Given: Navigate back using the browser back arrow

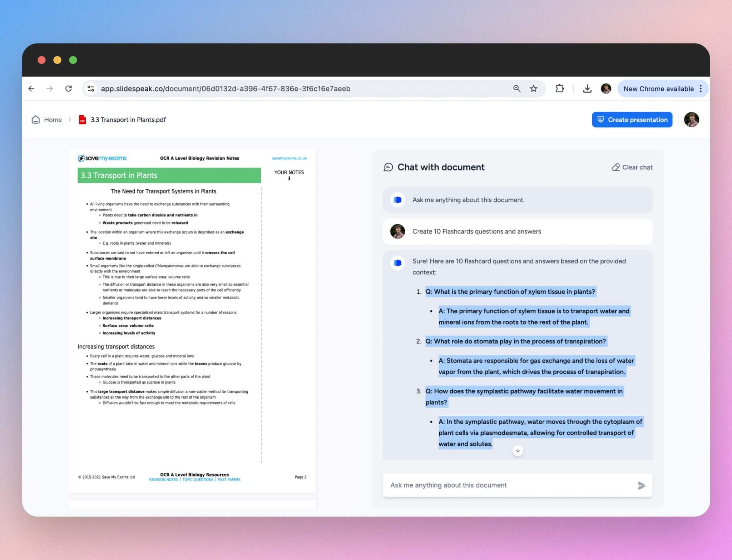Looking at the screenshot, I should click(x=31, y=89).
